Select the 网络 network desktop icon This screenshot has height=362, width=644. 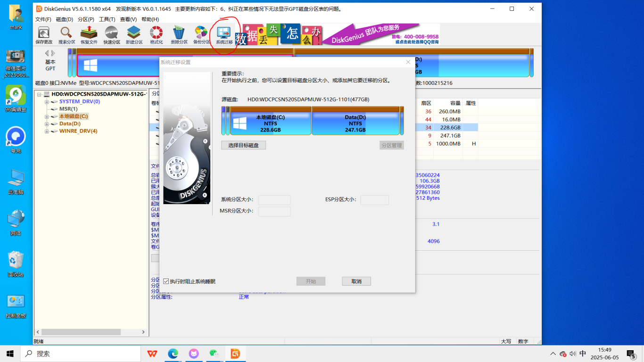(x=16, y=222)
